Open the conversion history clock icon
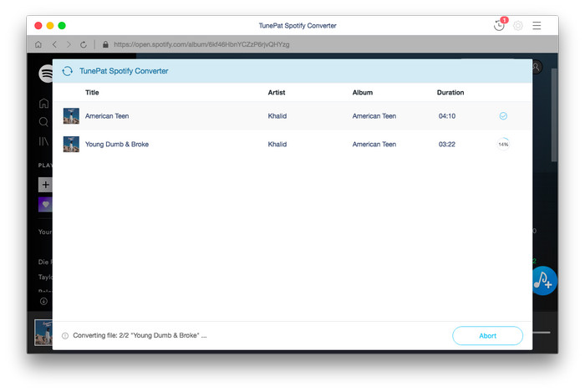 point(499,25)
